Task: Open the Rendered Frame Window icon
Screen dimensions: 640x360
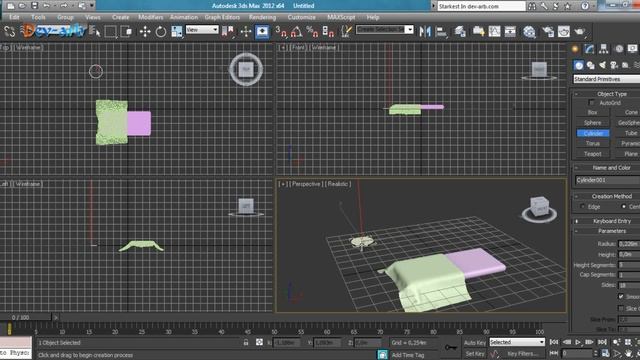Action: [x=564, y=31]
